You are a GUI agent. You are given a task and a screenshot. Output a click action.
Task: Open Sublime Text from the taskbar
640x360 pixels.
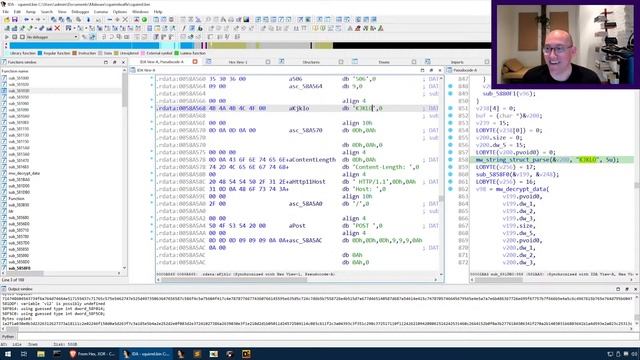click(197, 354)
